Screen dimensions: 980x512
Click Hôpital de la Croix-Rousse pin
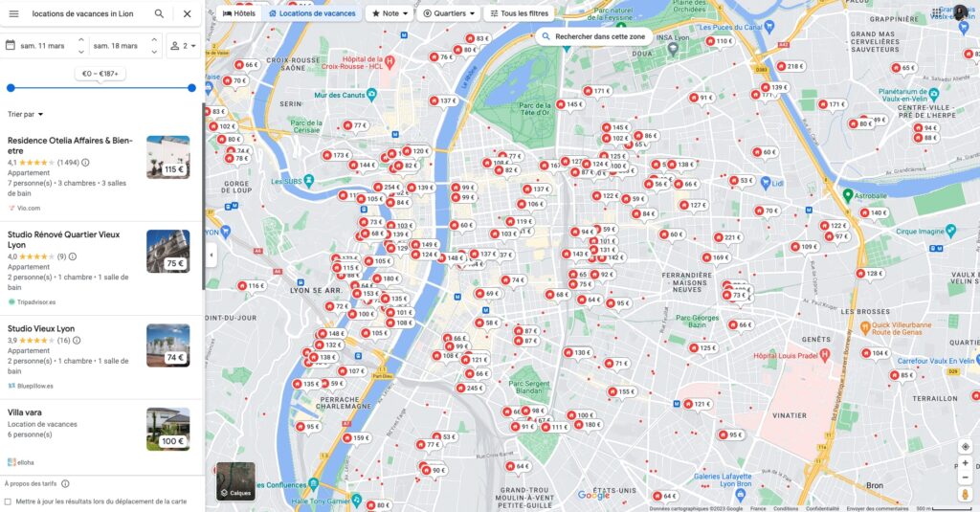(x=390, y=61)
